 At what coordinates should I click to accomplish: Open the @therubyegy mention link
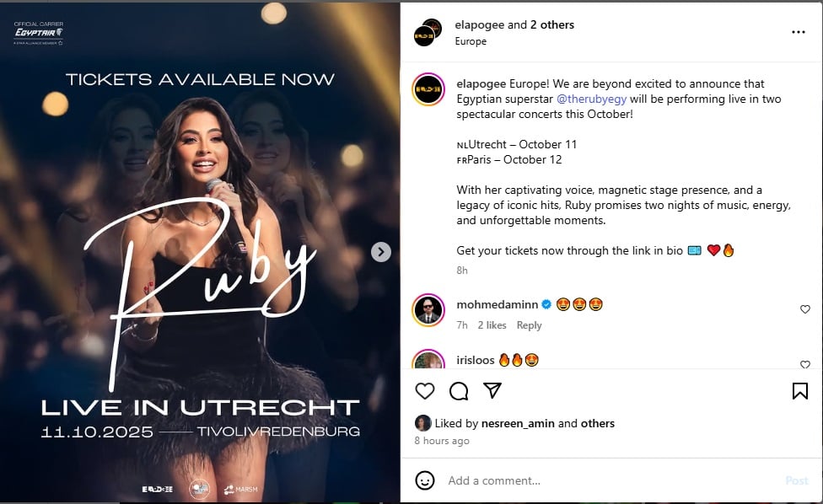click(591, 99)
